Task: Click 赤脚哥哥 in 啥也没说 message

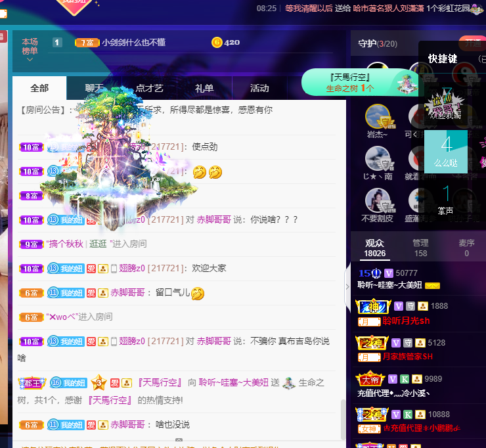Action: tap(127, 424)
